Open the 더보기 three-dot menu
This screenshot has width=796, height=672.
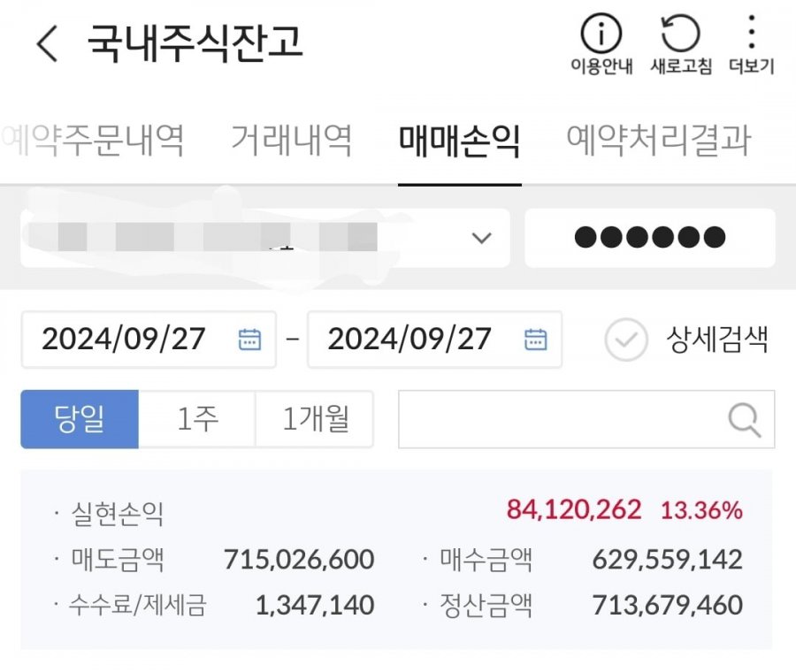click(751, 35)
